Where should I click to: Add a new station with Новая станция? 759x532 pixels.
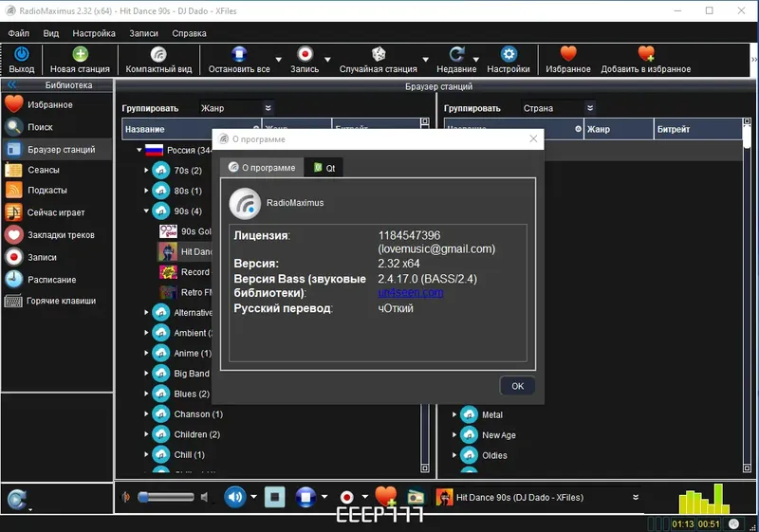click(x=80, y=60)
